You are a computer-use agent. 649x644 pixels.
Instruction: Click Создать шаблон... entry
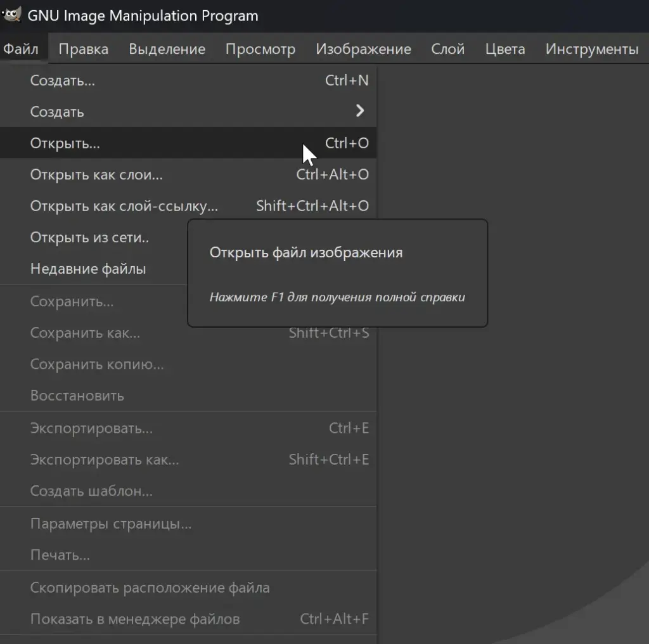click(x=188, y=491)
